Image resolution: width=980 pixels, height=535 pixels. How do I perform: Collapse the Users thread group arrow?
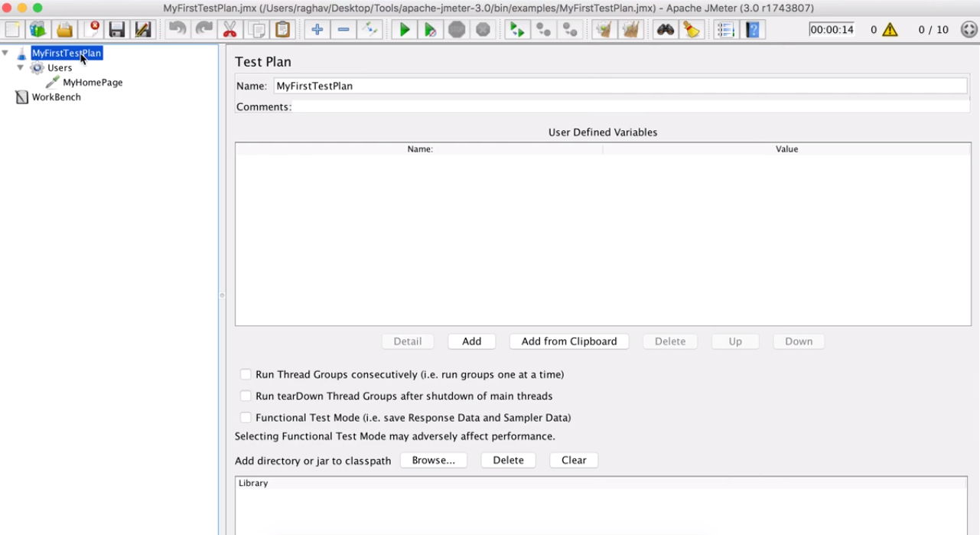pos(21,68)
